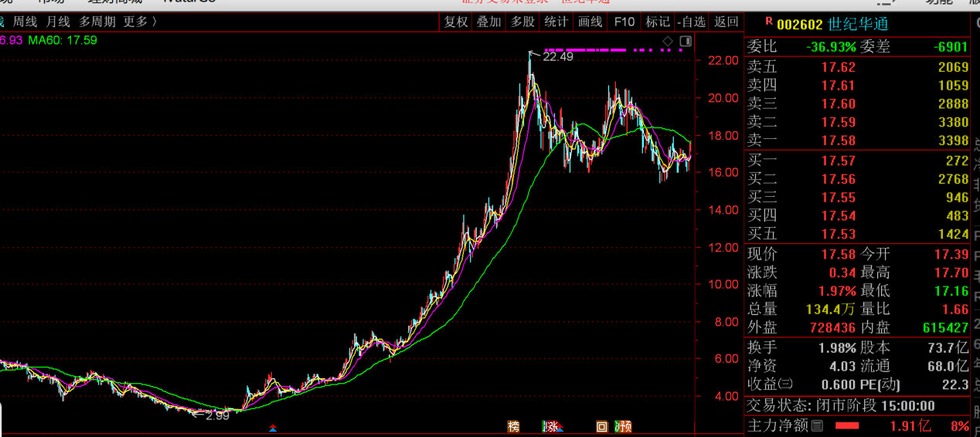
Task: Expand the 更多 periods menu
Action: 140,22
